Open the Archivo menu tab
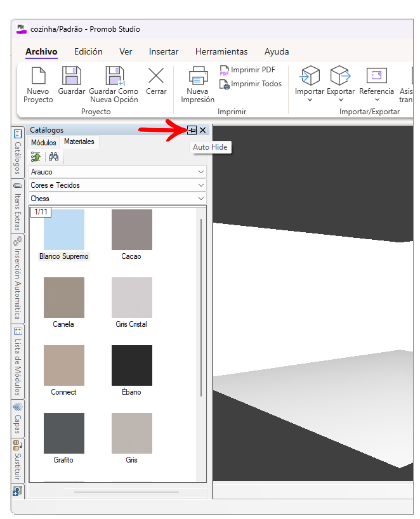The height and width of the screenshot is (519, 420). coord(41,51)
